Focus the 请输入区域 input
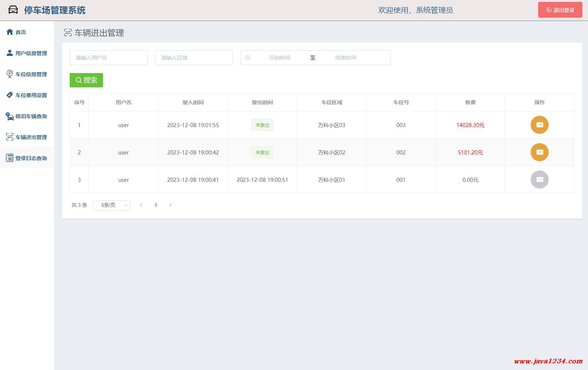Image resolution: width=588 pixels, height=370 pixels. pos(194,58)
